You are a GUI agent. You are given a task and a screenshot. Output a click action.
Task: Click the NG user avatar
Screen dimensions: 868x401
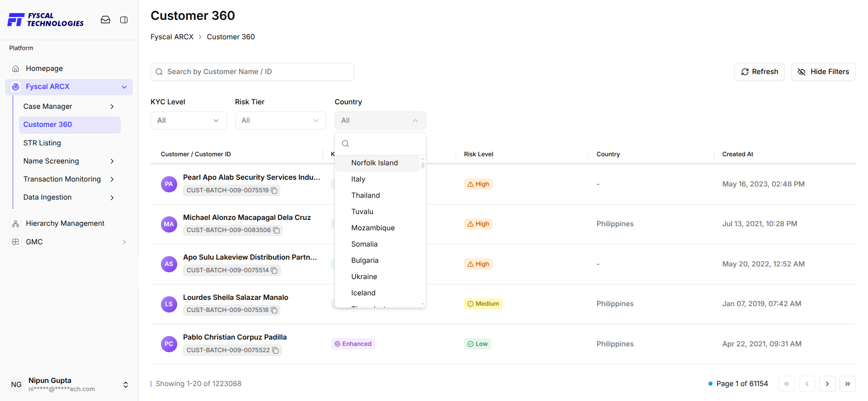coord(16,385)
